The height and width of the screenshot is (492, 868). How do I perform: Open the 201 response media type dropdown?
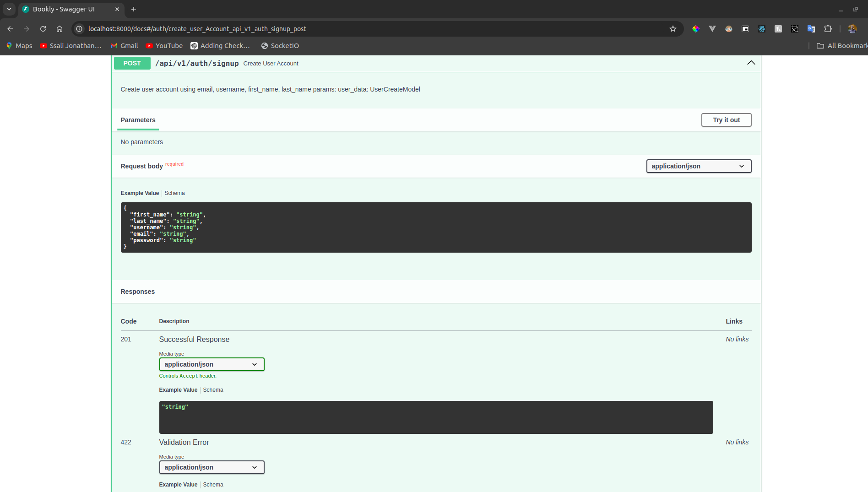[x=212, y=364]
